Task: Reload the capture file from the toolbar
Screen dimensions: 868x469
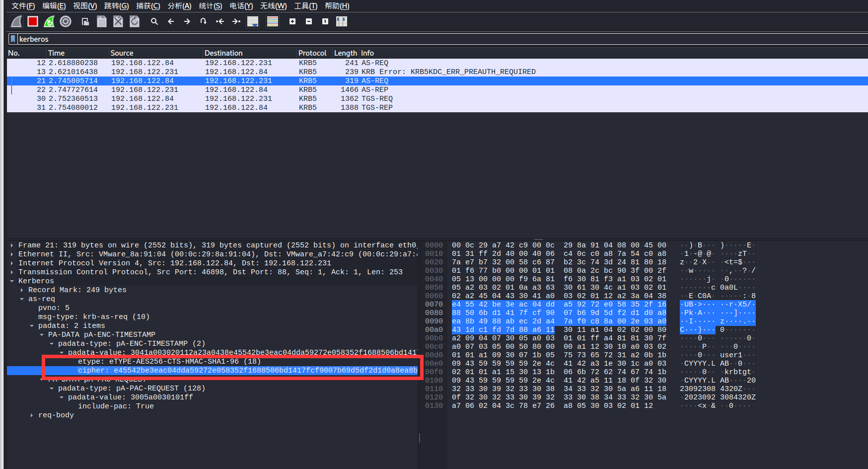Action: (x=135, y=21)
